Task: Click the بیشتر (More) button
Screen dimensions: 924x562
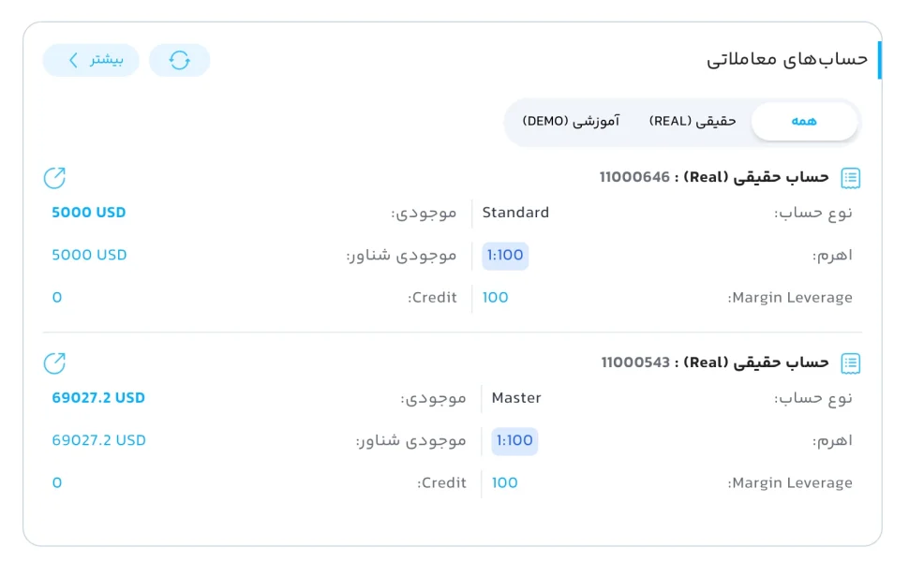Action: [91, 61]
